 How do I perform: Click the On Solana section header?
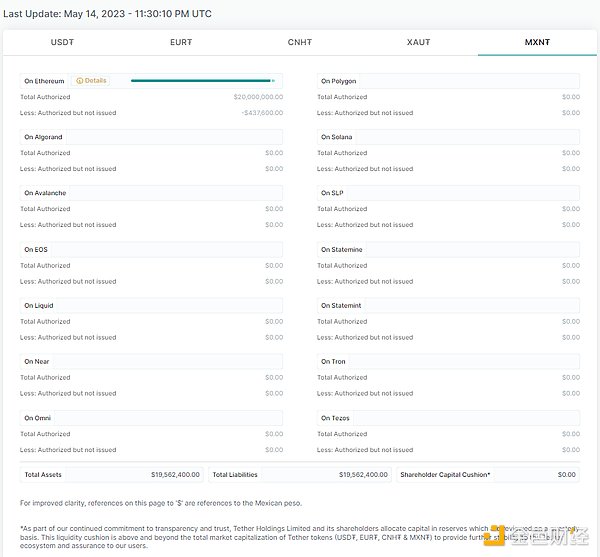(336, 137)
